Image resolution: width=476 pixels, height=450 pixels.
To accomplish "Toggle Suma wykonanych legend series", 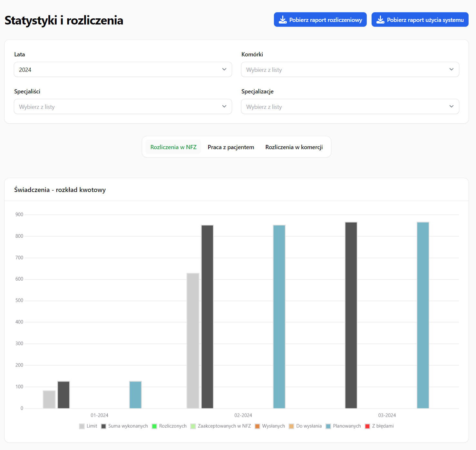I will [x=124, y=426].
